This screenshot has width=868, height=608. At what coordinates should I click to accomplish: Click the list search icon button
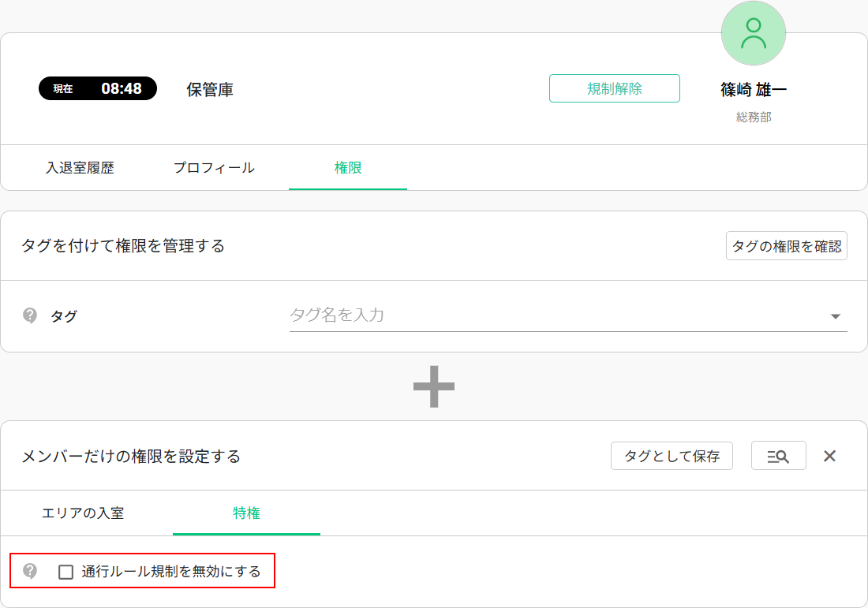click(778, 456)
